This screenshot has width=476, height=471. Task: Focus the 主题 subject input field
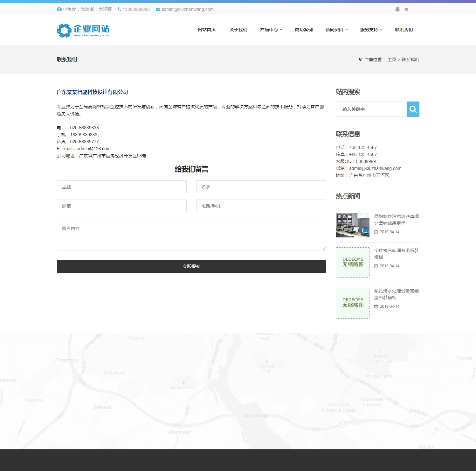point(121,187)
